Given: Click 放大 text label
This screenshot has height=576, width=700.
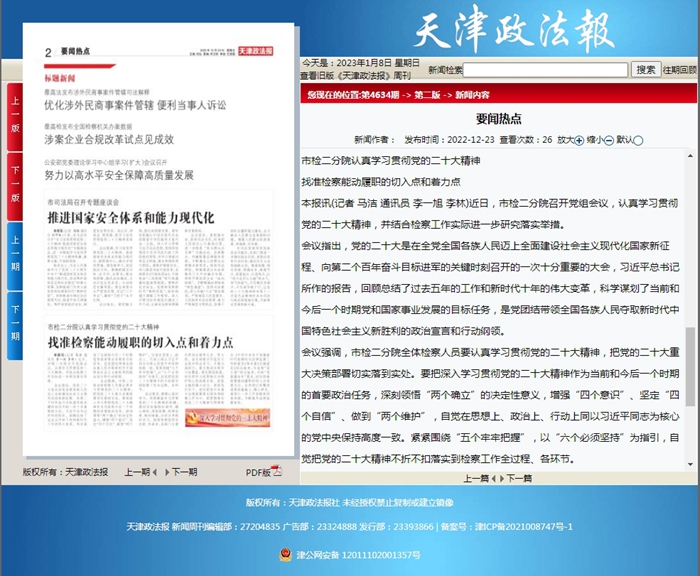Looking at the screenshot, I should coord(566,140).
